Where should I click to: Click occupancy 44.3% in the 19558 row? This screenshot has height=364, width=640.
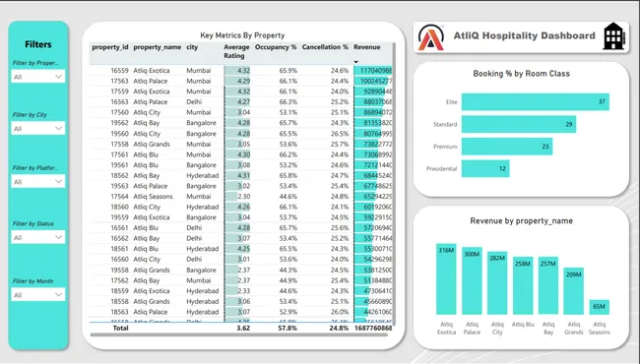[288, 271]
